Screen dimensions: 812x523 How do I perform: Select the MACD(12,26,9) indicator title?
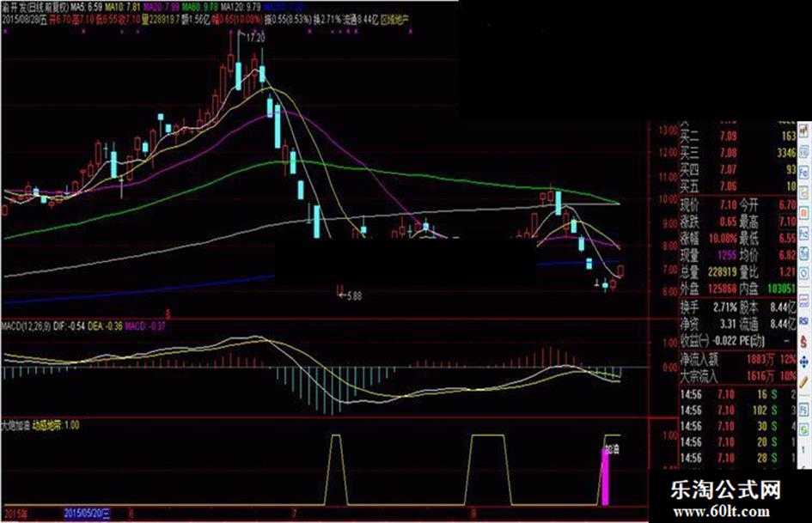26,326
